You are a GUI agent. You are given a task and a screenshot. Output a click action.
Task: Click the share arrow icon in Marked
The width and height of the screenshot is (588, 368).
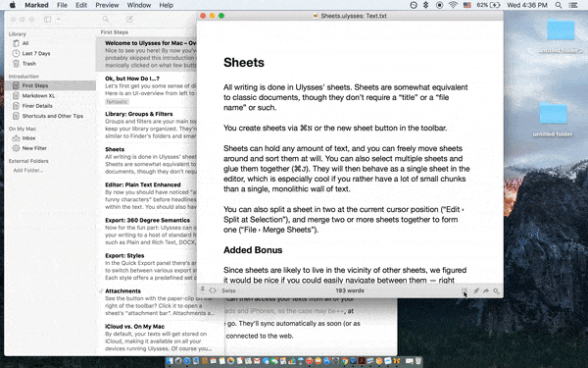pyautogui.click(x=486, y=290)
